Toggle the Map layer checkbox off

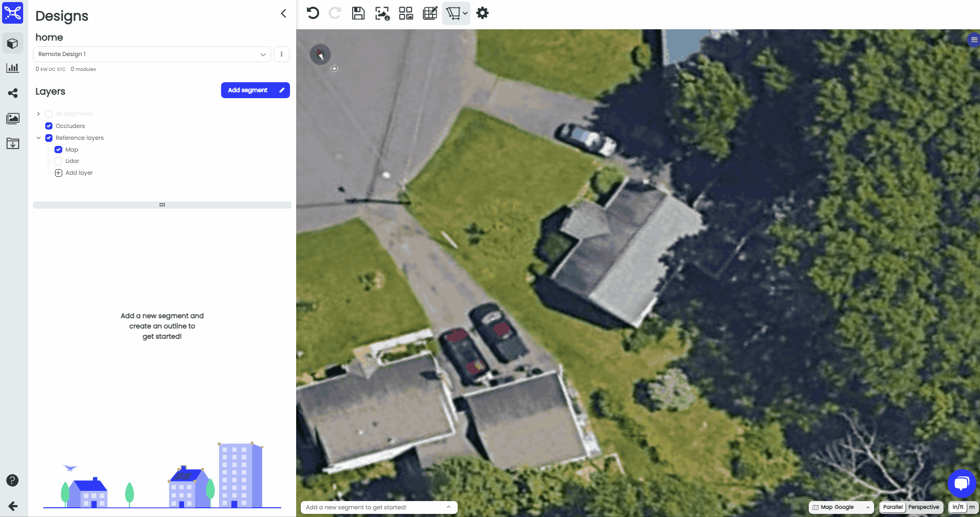click(x=59, y=150)
